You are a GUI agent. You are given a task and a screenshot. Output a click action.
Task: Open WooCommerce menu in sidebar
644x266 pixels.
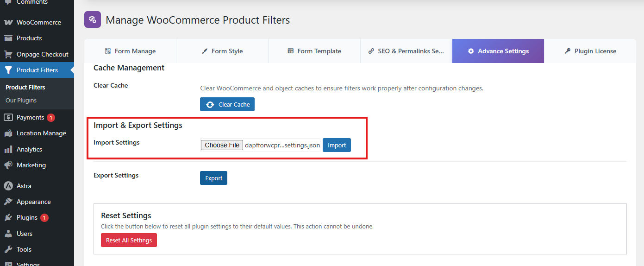pos(37,22)
